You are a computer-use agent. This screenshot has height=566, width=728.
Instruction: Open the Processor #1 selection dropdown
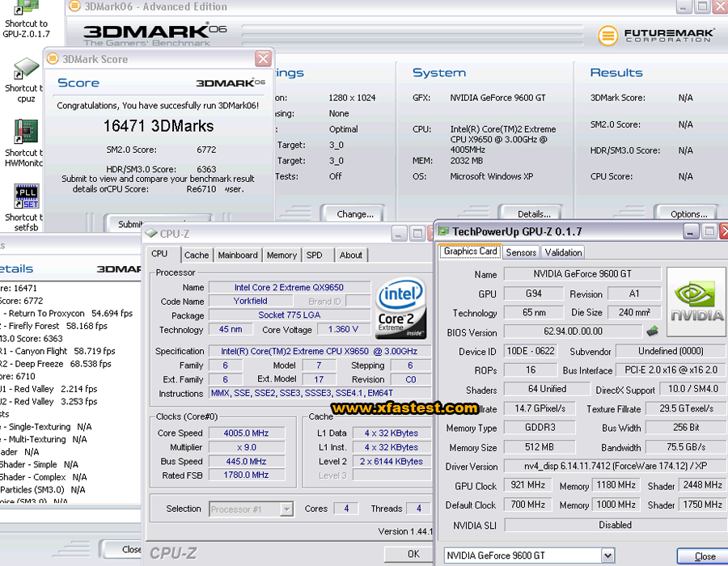(x=286, y=509)
